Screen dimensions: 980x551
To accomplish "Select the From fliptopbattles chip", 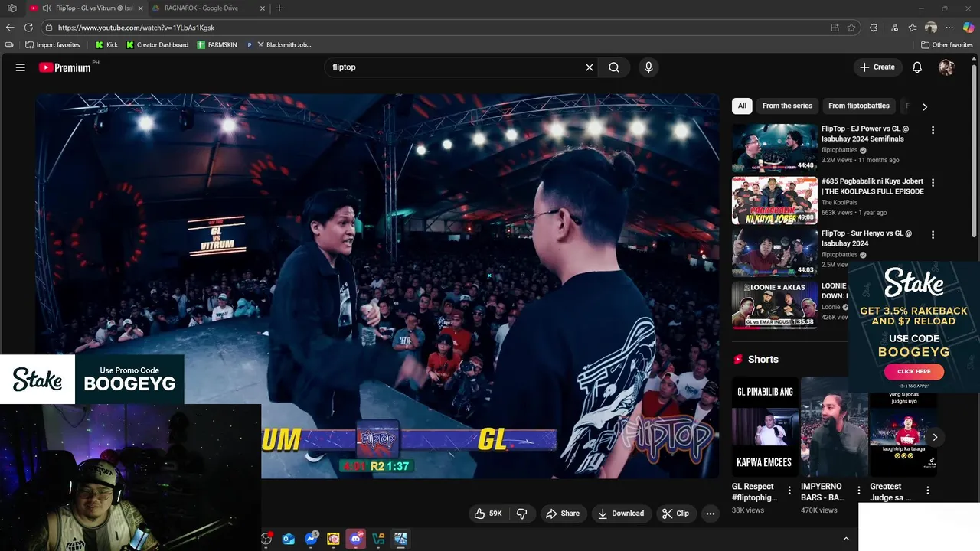I will pyautogui.click(x=858, y=106).
